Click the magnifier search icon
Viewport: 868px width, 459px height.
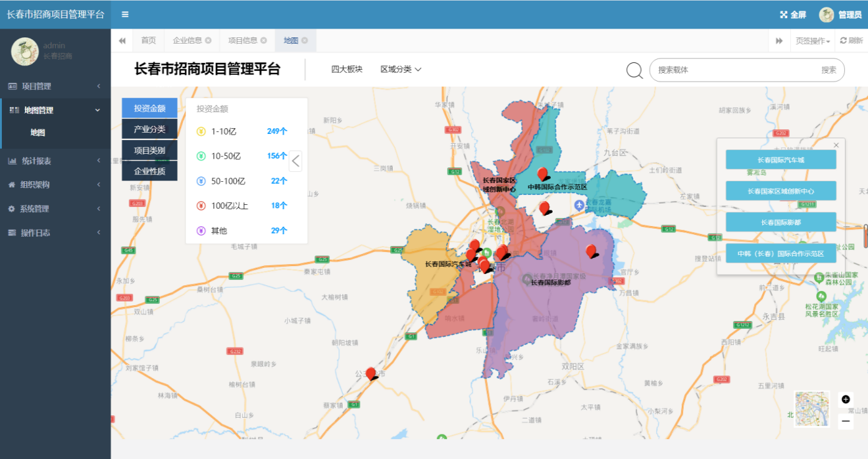(x=634, y=70)
